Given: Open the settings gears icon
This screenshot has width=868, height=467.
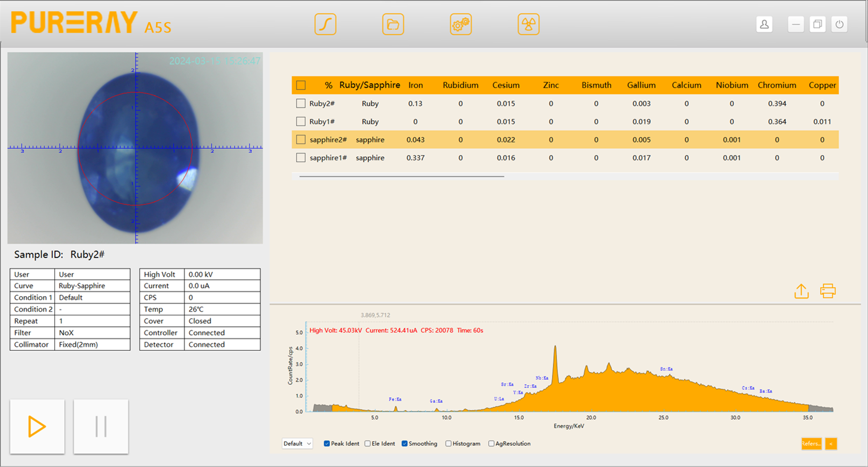Looking at the screenshot, I should click(460, 24).
